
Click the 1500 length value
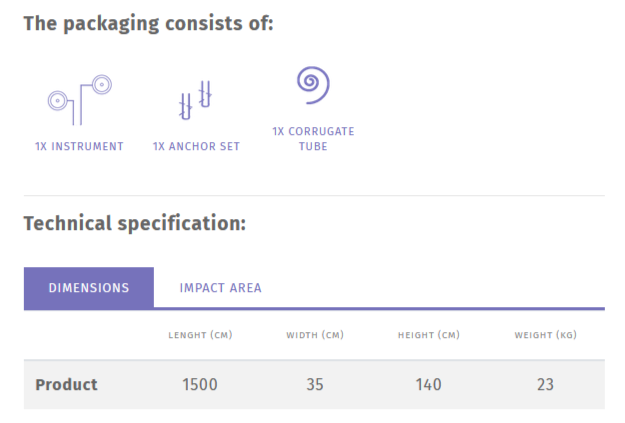click(x=200, y=385)
